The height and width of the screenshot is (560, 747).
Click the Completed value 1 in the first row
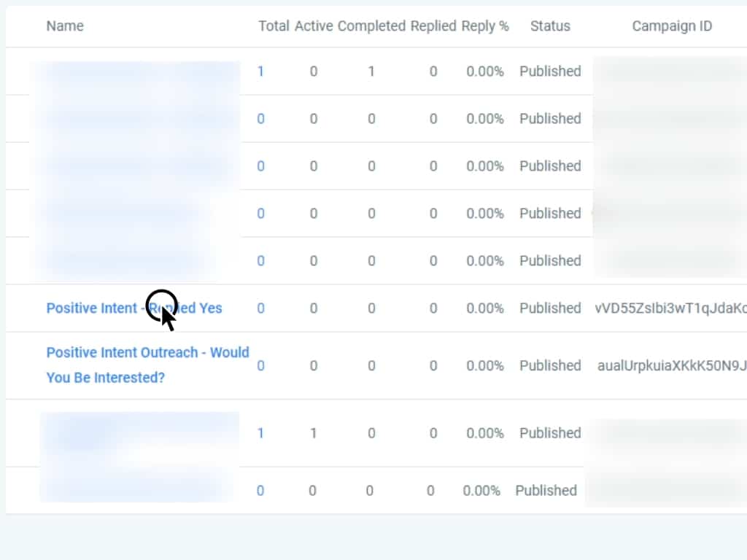click(371, 71)
